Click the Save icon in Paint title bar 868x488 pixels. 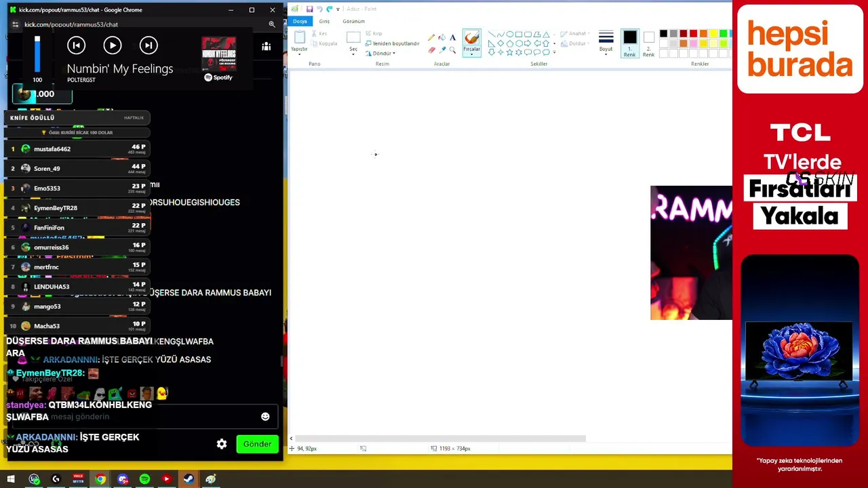click(x=309, y=9)
